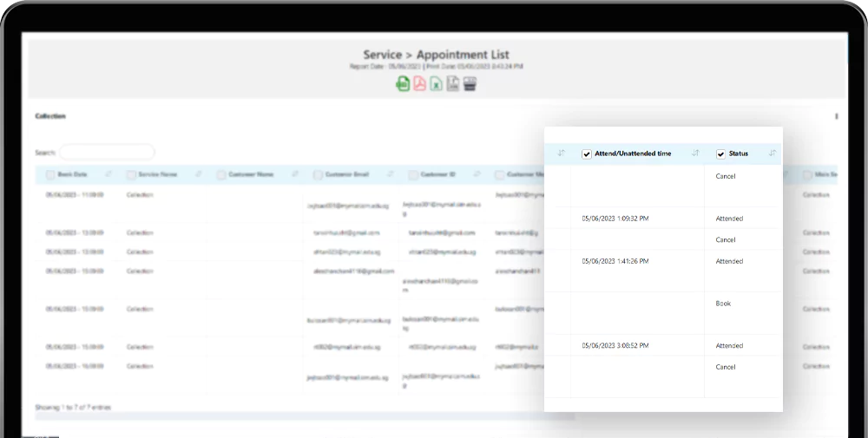868x438 pixels.
Task: Sort by Attend/Unattended time column
Action: pyautogui.click(x=695, y=154)
